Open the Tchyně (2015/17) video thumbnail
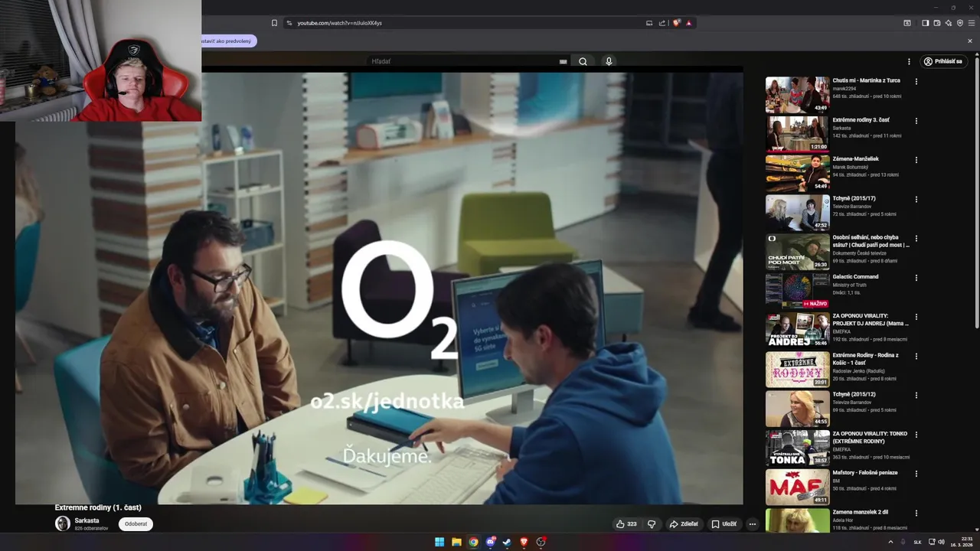 click(797, 212)
